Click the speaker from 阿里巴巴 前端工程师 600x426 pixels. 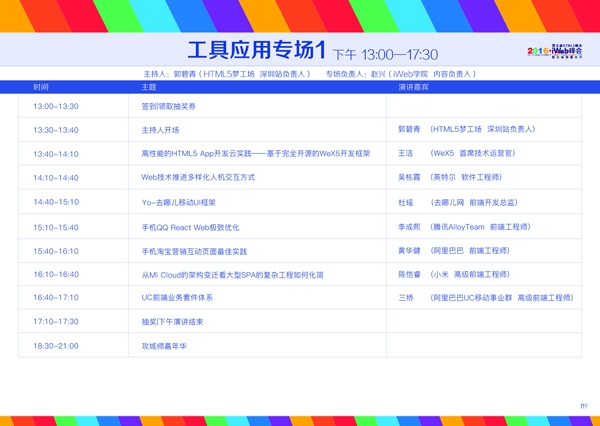[x=454, y=251]
